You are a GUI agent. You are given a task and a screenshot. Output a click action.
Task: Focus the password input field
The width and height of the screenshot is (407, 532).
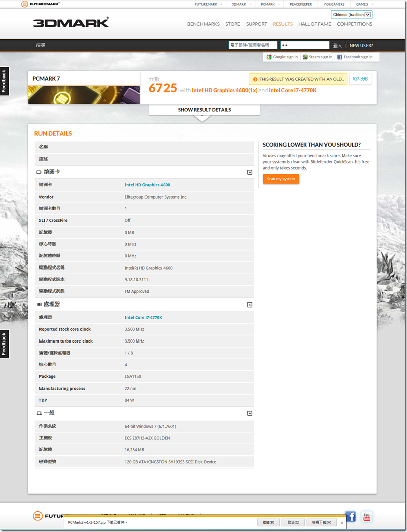coord(305,45)
